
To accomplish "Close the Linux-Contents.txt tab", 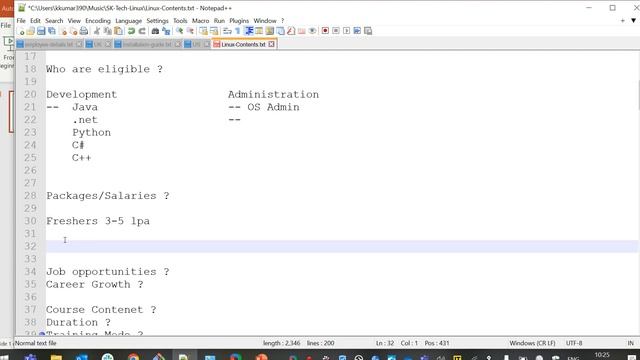I will tap(271, 44).
